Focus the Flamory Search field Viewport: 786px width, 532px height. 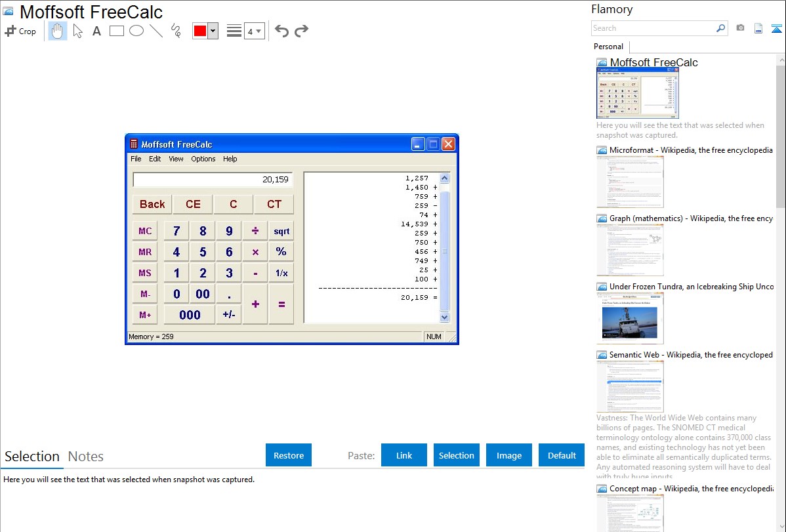[653, 28]
